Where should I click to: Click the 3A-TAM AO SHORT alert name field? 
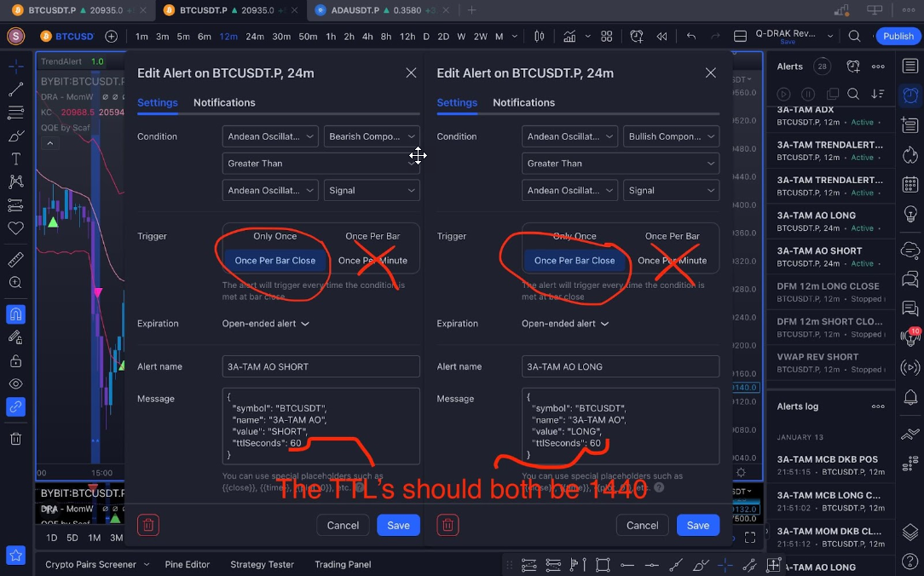click(321, 366)
